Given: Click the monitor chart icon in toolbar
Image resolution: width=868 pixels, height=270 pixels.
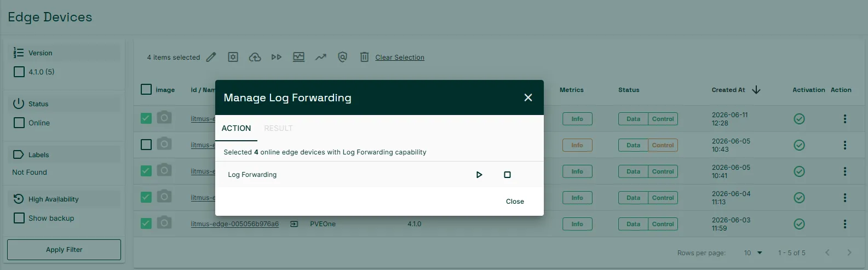Looking at the screenshot, I should pyautogui.click(x=298, y=57).
